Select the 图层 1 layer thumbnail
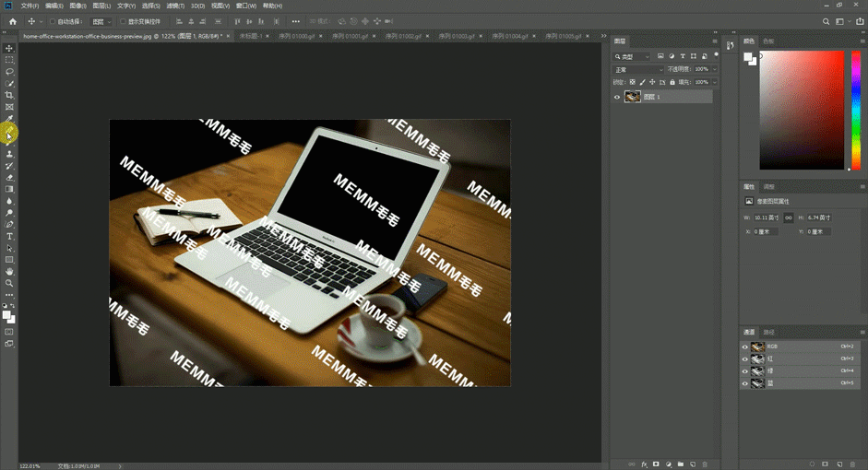This screenshot has width=868, height=470. tap(632, 97)
